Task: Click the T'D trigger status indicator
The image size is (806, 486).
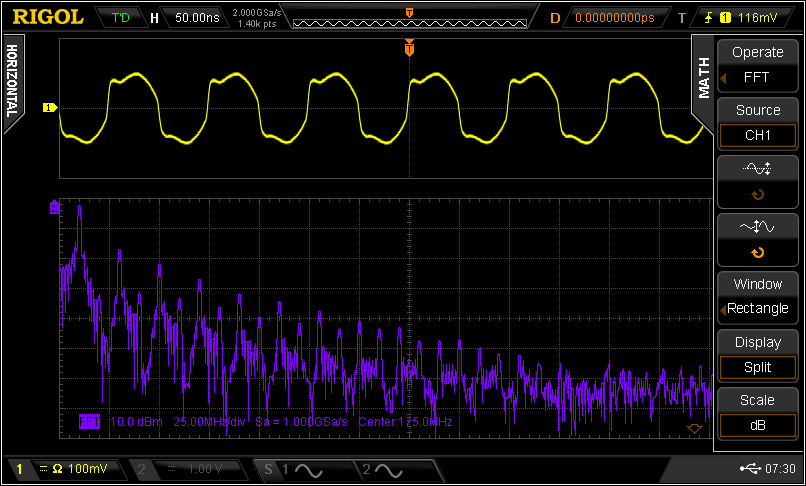Action: (122, 17)
